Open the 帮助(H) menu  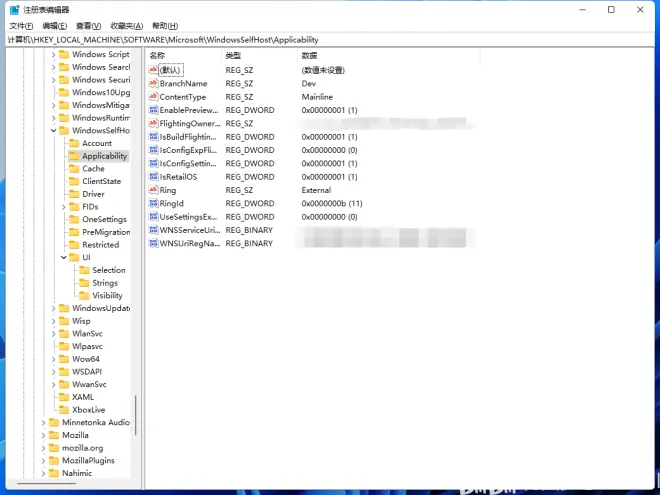point(165,26)
